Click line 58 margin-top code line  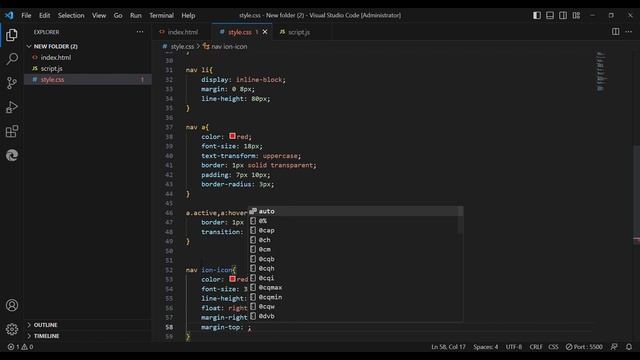pyautogui.click(x=226, y=327)
